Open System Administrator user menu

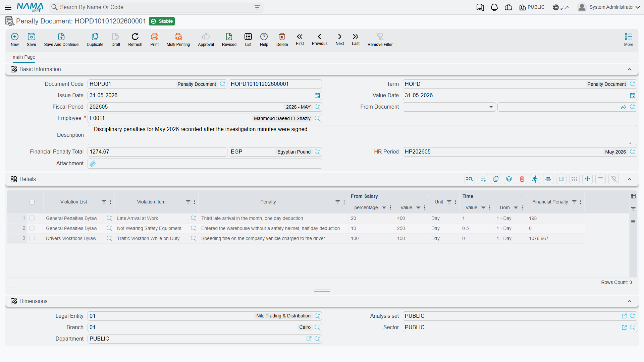point(609,7)
